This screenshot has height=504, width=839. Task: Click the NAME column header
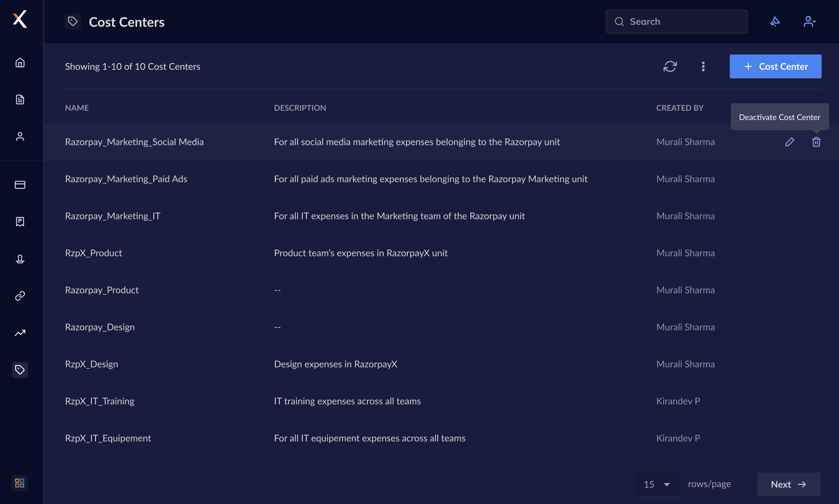point(77,108)
